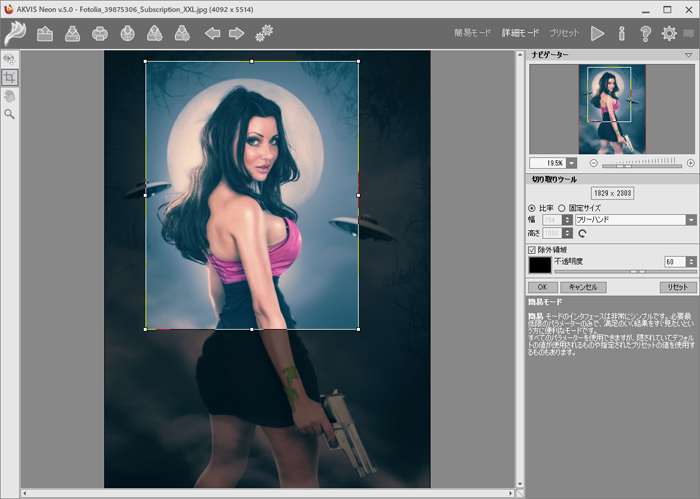This screenshot has height=499, width=700.
Task: Toggle the 除外領域 checkbox
Action: [532, 250]
